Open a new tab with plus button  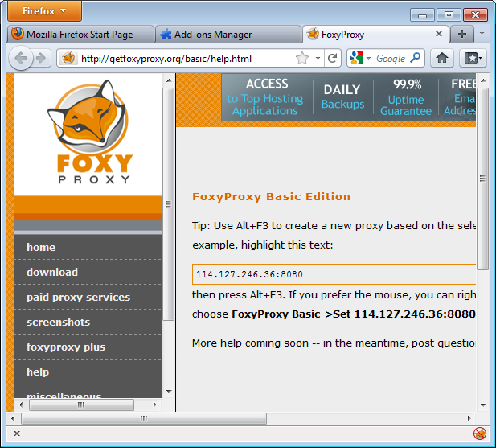pyautogui.click(x=462, y=34)
